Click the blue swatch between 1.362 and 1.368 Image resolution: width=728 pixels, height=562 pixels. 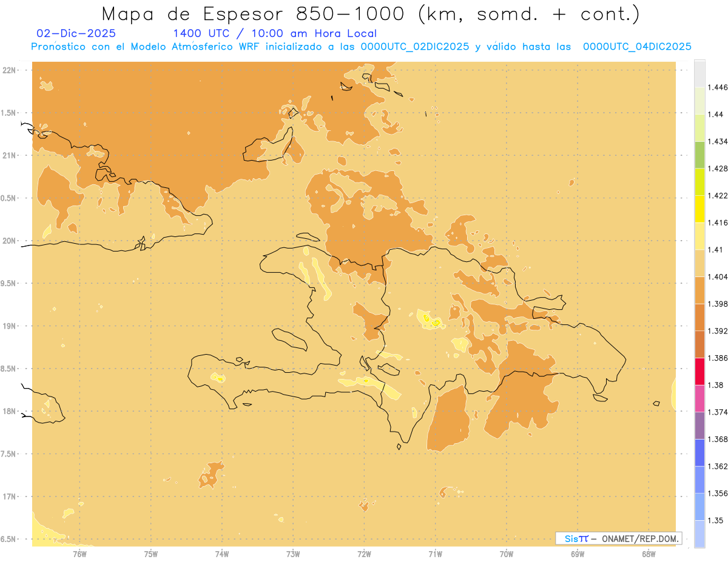tap(699, 452)
